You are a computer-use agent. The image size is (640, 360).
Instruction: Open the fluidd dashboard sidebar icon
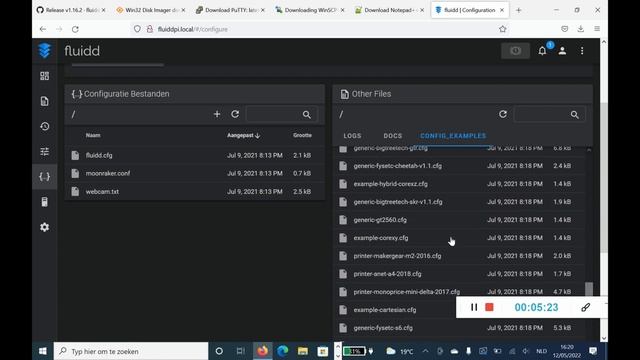coord(44,76)
